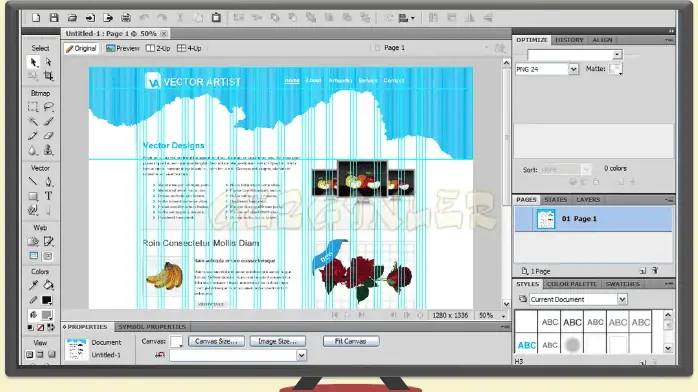This screenshot has height=392, width=698.
Task: Select the Rubber Stamp tool
Action: click(49, 150)
